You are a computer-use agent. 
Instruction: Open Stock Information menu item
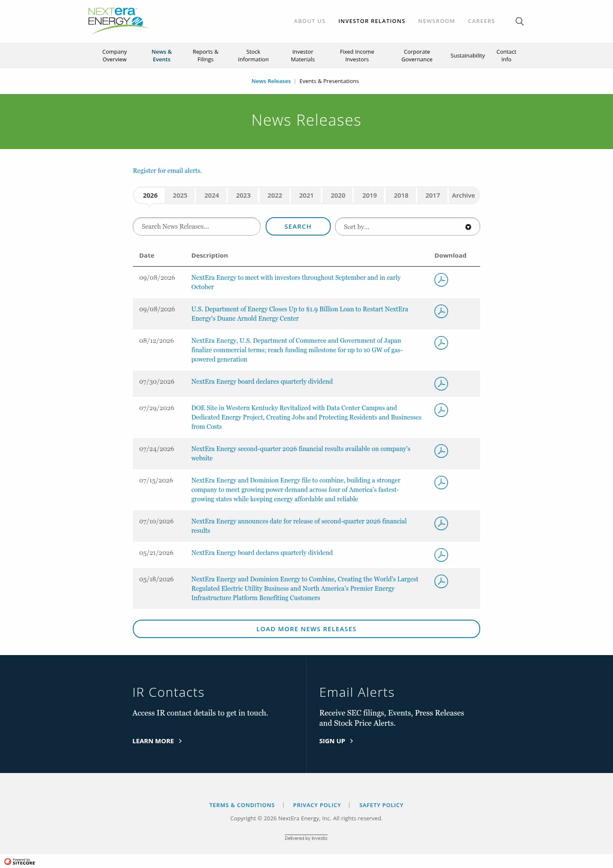[253, 55]
